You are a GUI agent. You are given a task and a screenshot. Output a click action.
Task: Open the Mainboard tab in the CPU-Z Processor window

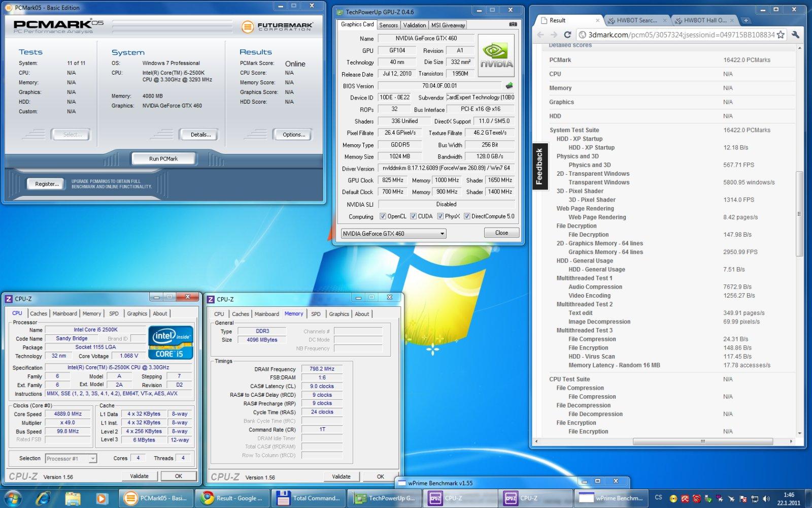point(65,313)
